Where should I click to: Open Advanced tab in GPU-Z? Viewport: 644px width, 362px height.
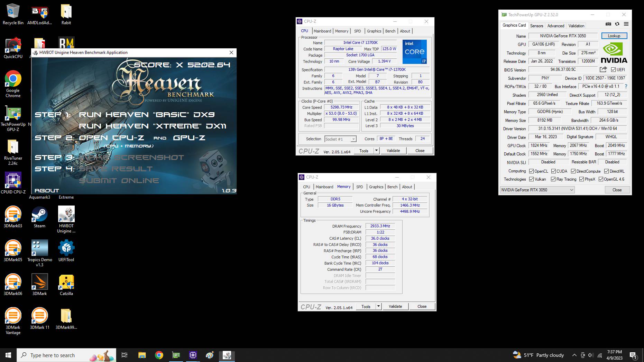555,26
